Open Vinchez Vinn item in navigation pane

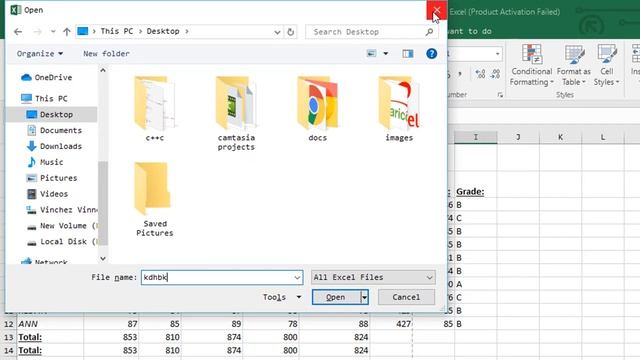(x=61, y=210)
